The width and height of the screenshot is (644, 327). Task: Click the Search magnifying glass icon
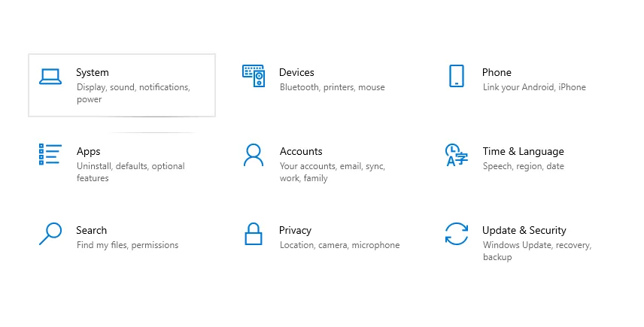tap(50, 234)
